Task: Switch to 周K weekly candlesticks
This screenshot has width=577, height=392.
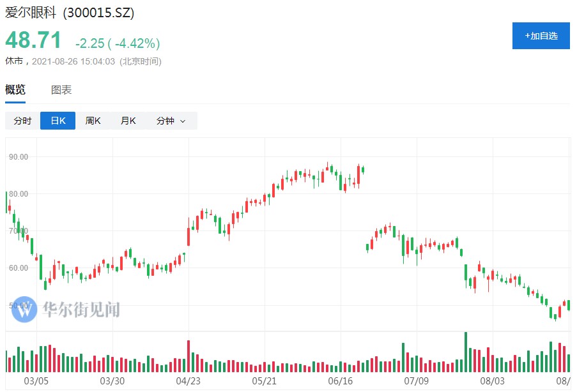Action: [93, 121]
